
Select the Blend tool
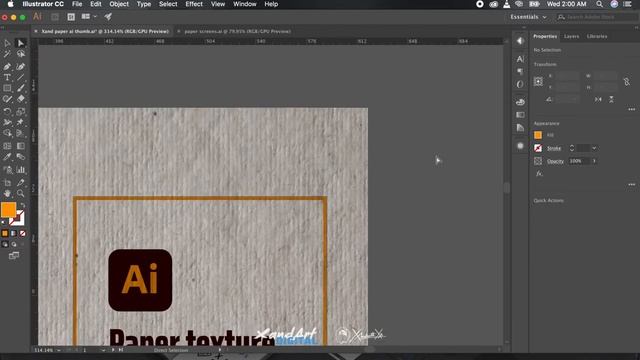[x=20, y=157]
